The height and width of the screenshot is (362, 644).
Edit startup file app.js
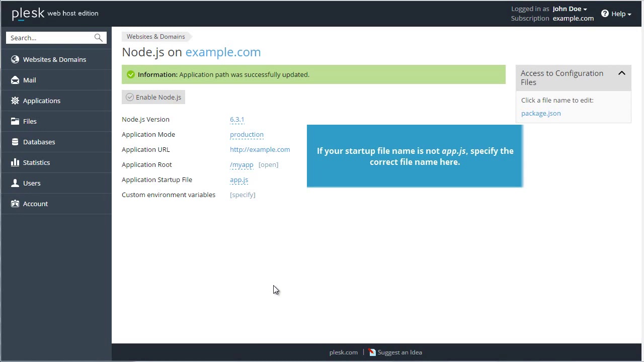click(239, 180)
